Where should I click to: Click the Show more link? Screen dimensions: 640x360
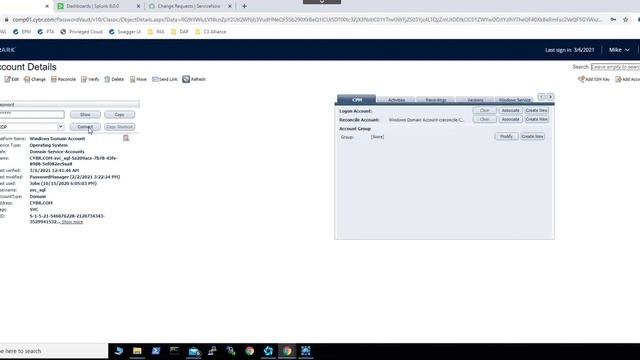tap(72, 222)
